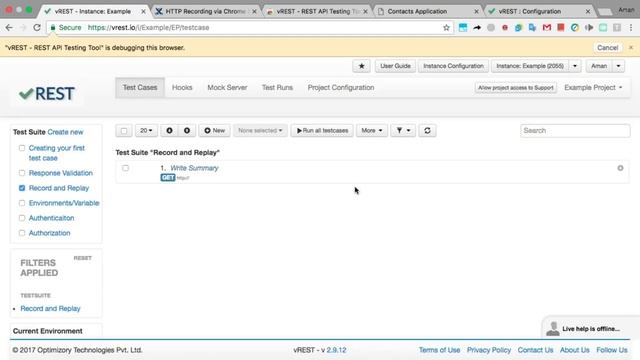Screen dimensions: 640x360
Task: Uncheck the Record and Replay suite checkbox
Action: (x=22, y=188)
